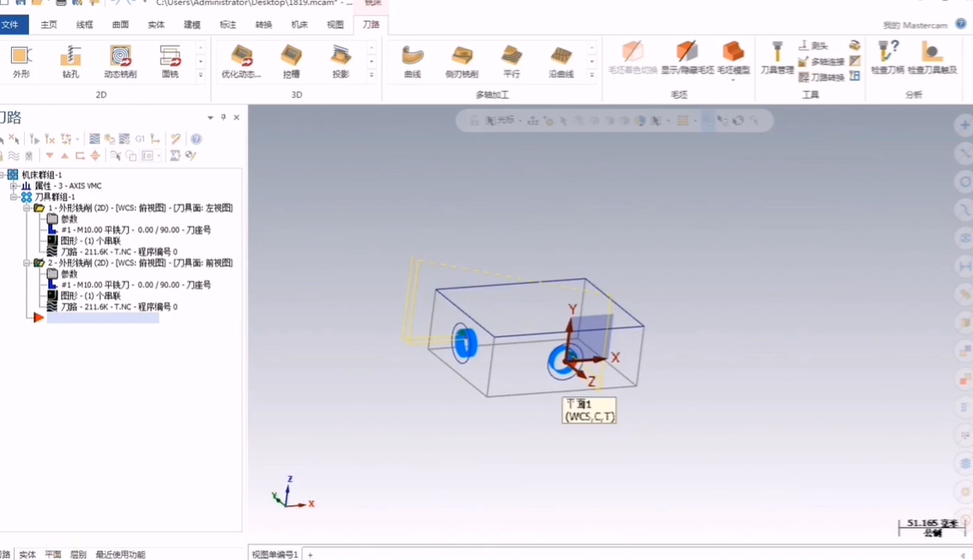Click the 投影 projection toolpath icon
This screenshot has height=560, width=973.
[x=341, y=59]
